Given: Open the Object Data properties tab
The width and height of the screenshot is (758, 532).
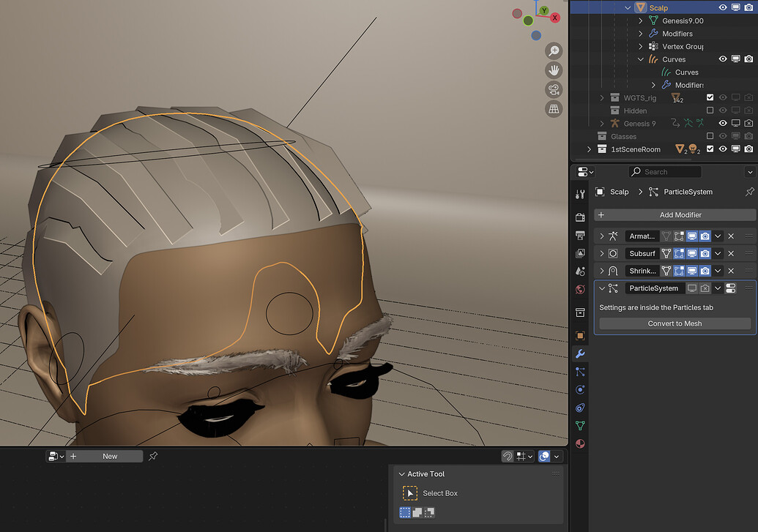Looking at the screenshot, I should (x=580, y=426).
